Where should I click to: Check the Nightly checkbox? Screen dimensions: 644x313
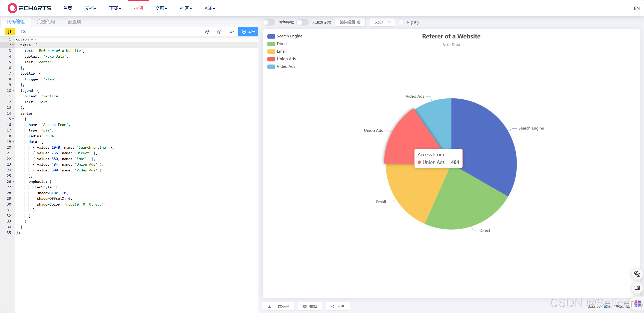pyautogui.click(x=401, y=22)
